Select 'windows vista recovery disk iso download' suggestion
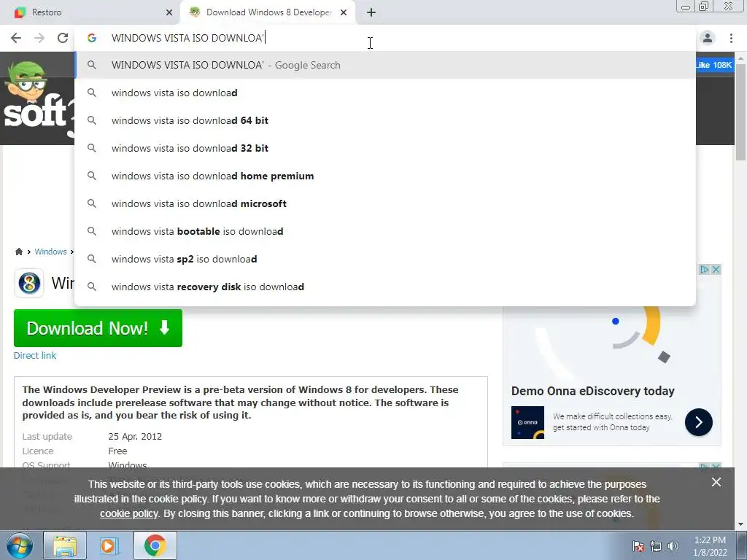The height and width of the screenshot is (560, 747). click(x=385, y=286)
